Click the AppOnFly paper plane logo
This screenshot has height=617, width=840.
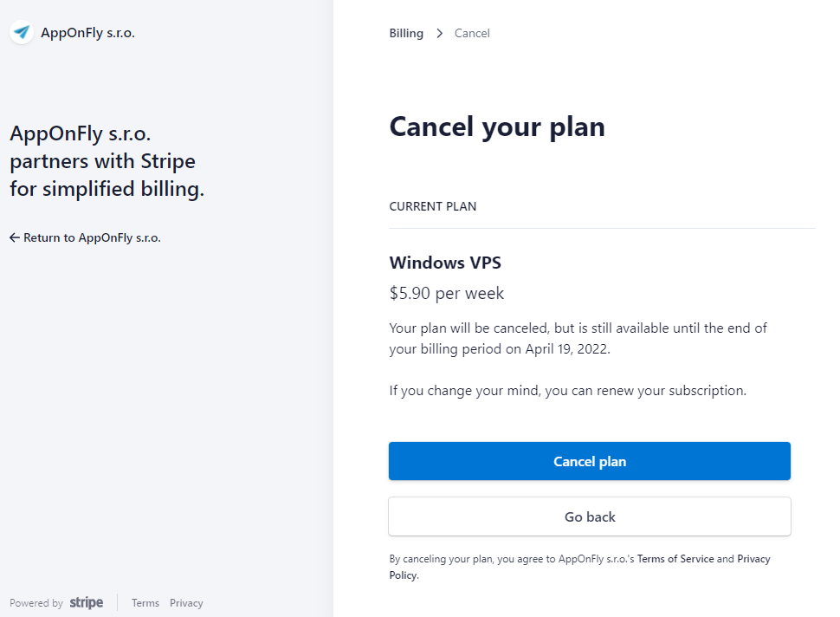(x=22, y=33)
